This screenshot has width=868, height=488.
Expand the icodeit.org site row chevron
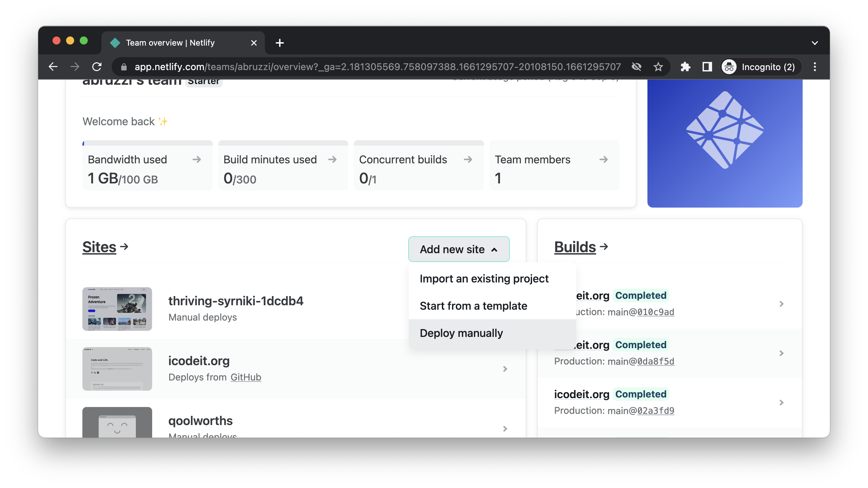tap(505, 369)
